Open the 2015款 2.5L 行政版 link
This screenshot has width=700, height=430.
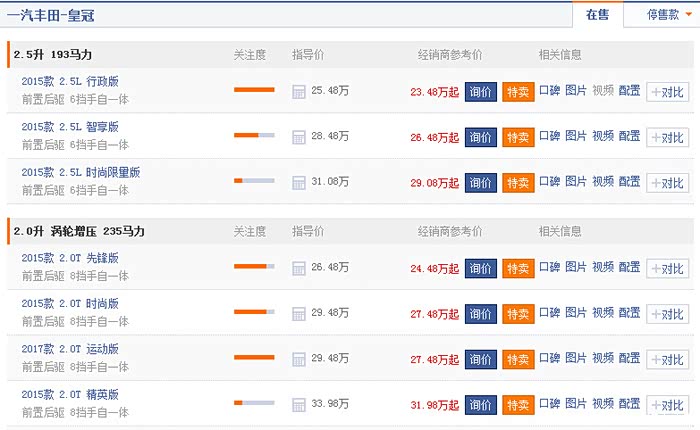click(70, 81)
